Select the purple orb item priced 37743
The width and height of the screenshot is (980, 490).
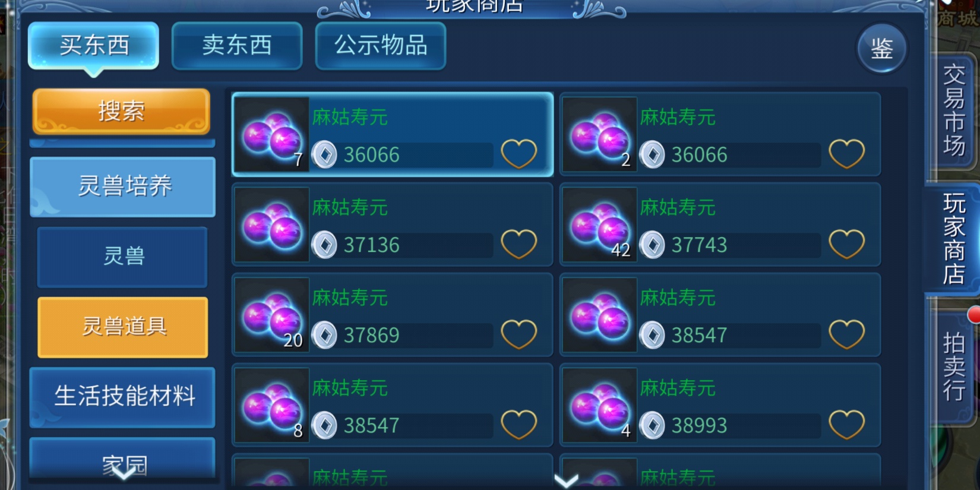pos(720,225)
